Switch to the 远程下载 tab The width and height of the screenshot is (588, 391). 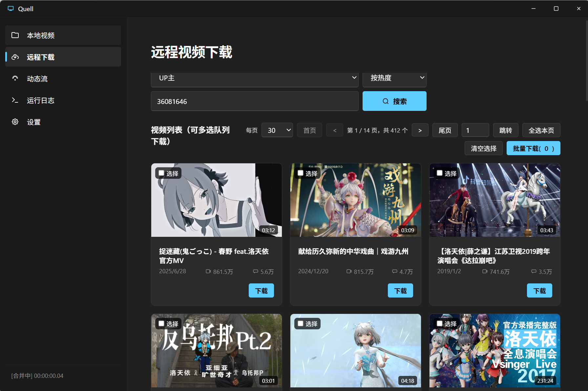[40, 57]
